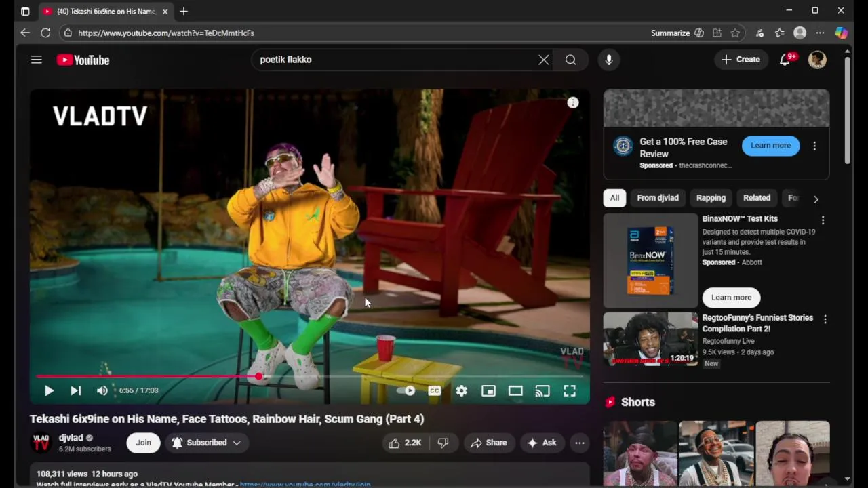Select the All filter chip

pyautogui.click(x=614, y=198)
